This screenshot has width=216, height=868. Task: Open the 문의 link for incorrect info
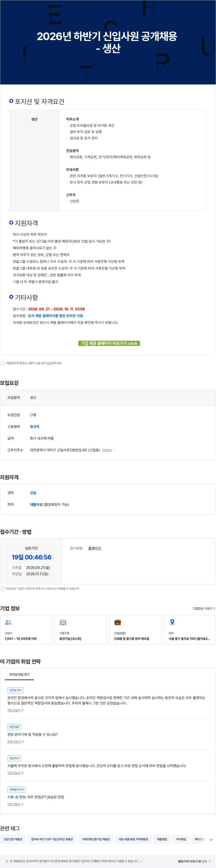click(x=49, y=363)
